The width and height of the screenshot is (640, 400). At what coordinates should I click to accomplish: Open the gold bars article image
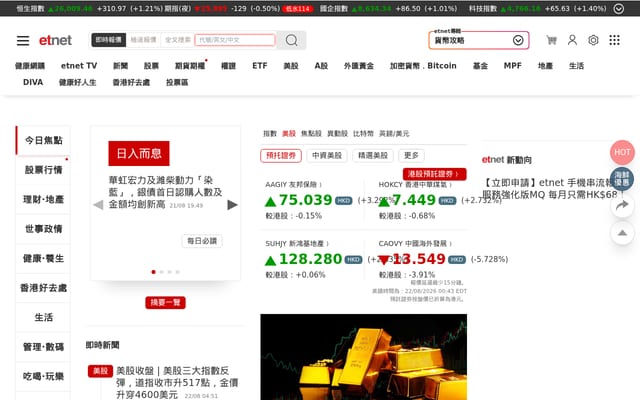coord(364,357)
